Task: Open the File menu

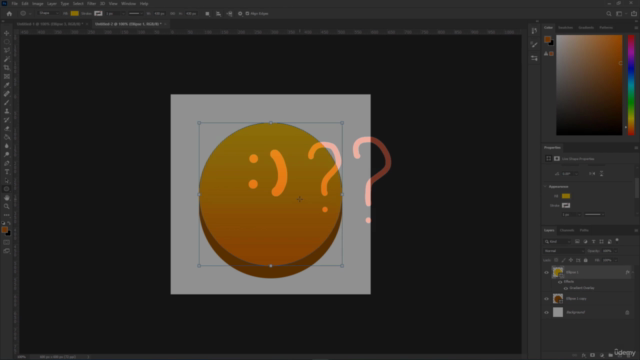Action: pyautogui.click(x=14, y=4)
